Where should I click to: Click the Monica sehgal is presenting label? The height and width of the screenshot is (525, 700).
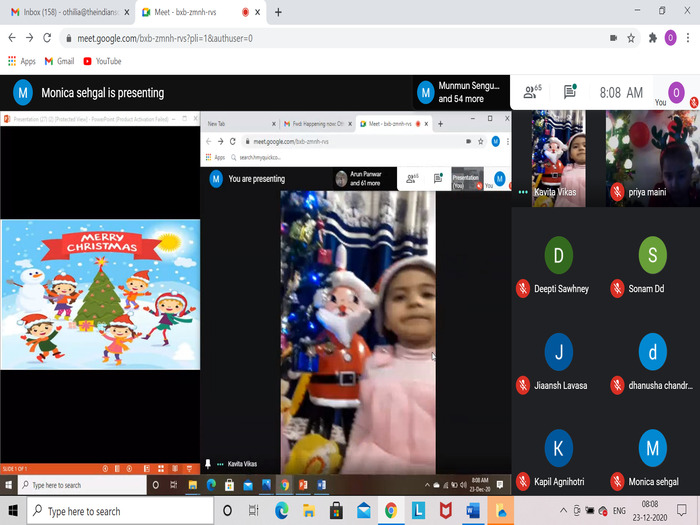pos(103,93)
